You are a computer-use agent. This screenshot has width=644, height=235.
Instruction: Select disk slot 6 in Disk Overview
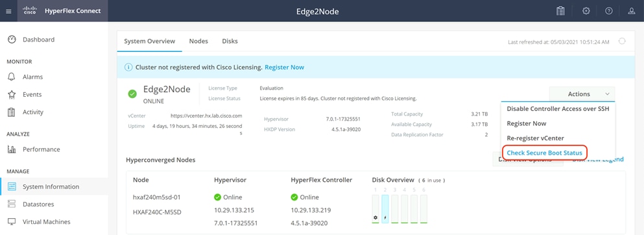[424, 209]
